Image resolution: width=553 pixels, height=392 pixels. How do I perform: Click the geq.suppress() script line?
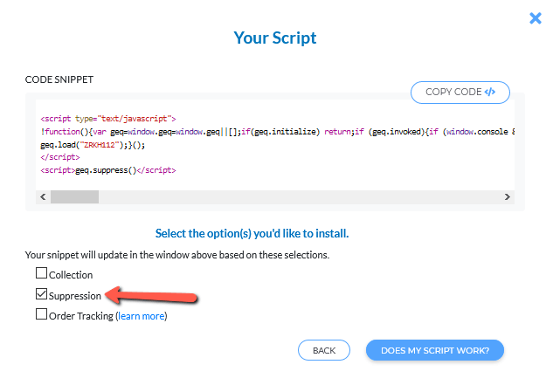click(108, 170)
